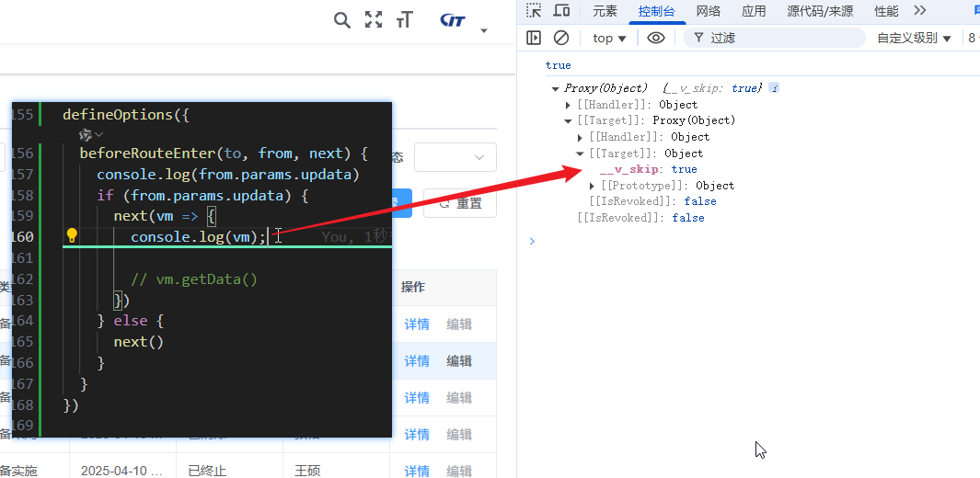Toggle the device toolbar icon in DevTools
This screenshot has height=478, width=980.
562,11
